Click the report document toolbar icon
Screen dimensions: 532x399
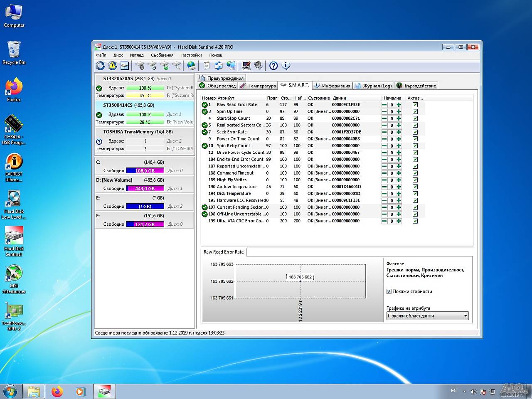[207, 66]
